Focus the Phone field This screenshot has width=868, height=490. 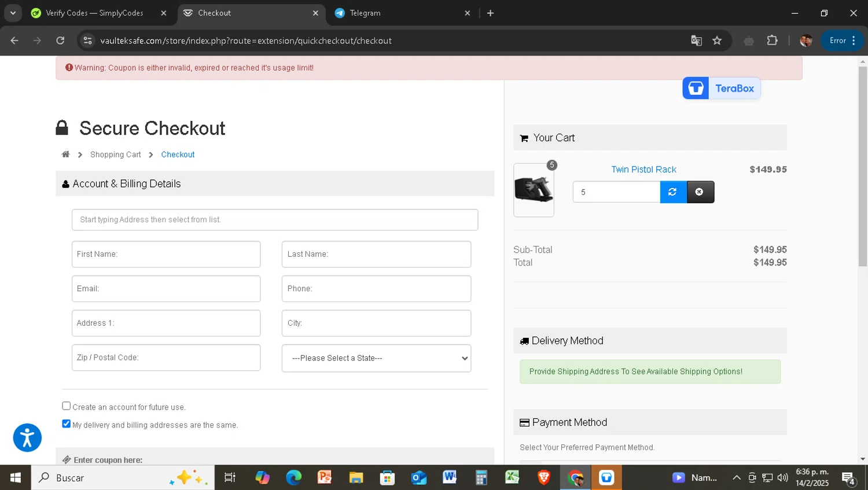pyautogui.click(x=376, y=289)
